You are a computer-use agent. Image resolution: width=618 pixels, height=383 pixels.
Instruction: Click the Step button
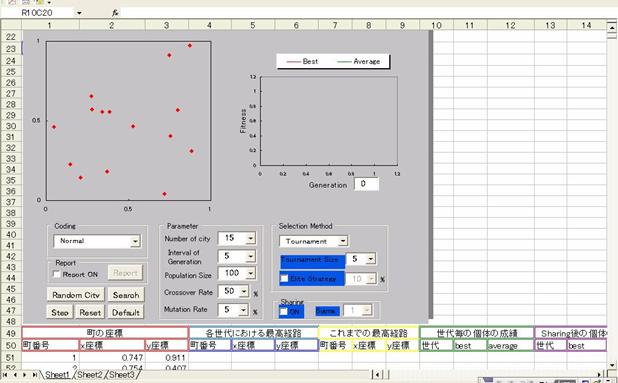coord(60,312)
